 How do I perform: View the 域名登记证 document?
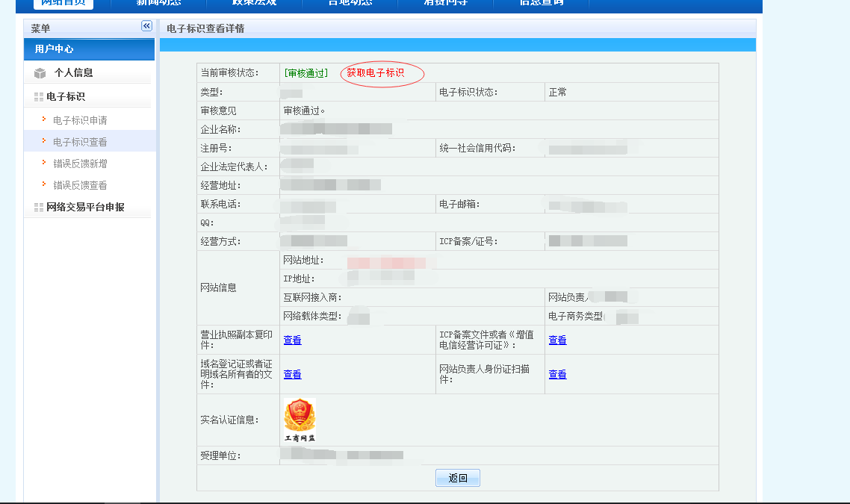(x=292, y=375)
